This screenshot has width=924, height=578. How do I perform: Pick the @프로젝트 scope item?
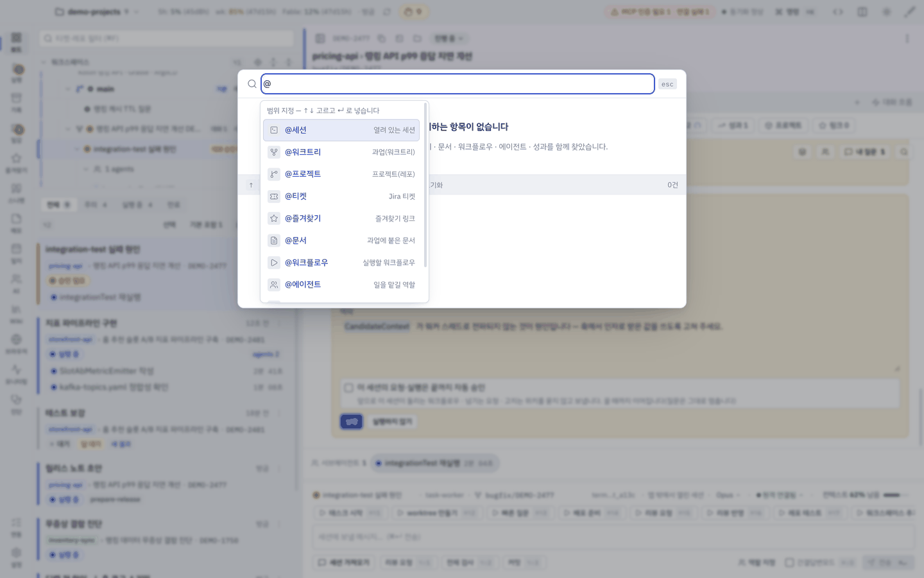point(341,174)
